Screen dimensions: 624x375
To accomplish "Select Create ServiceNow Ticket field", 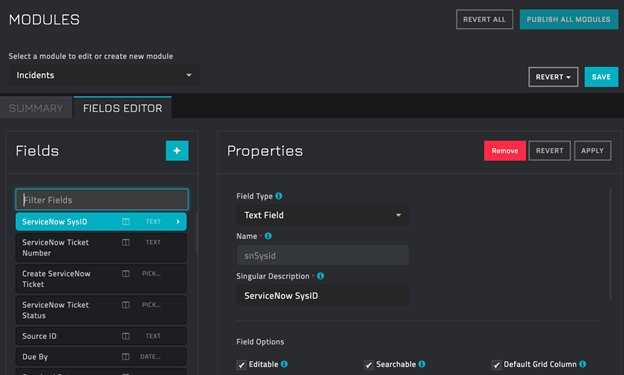I will tap(101, 279).
